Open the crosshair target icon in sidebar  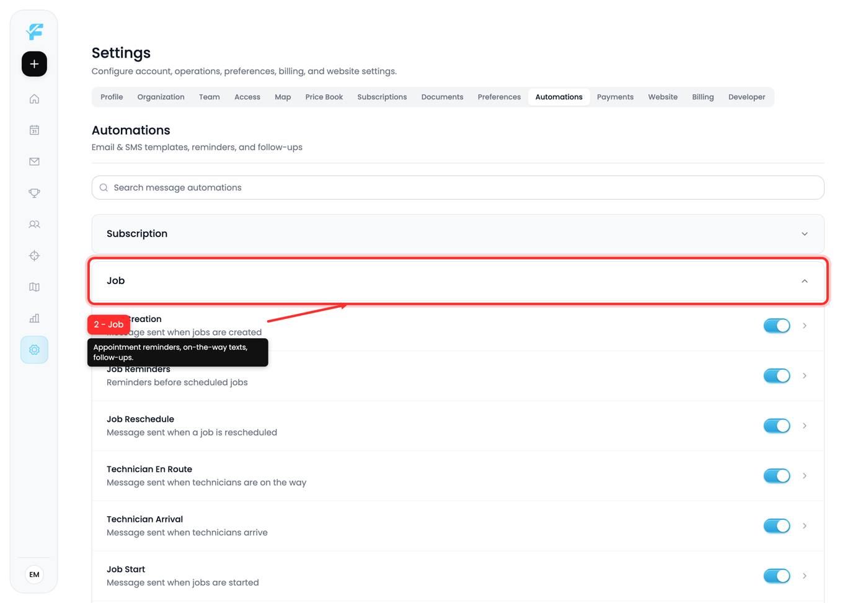point(34,256)
